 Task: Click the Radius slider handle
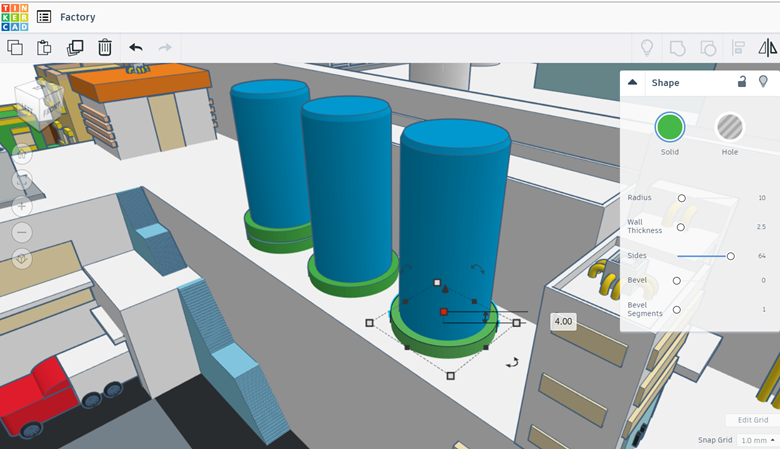(682, 198)
